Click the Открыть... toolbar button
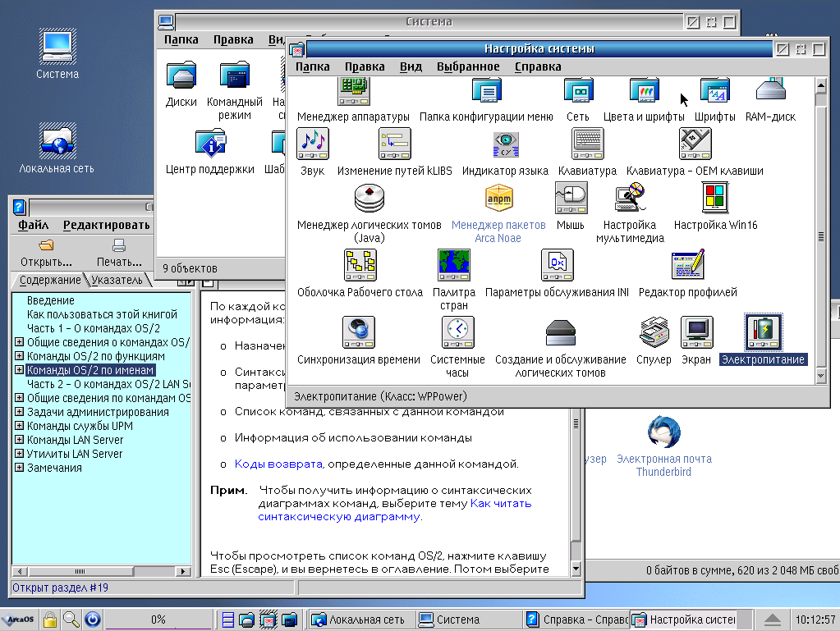The height and width of the screenshot is (631, 840). click(x=46, y=254)
